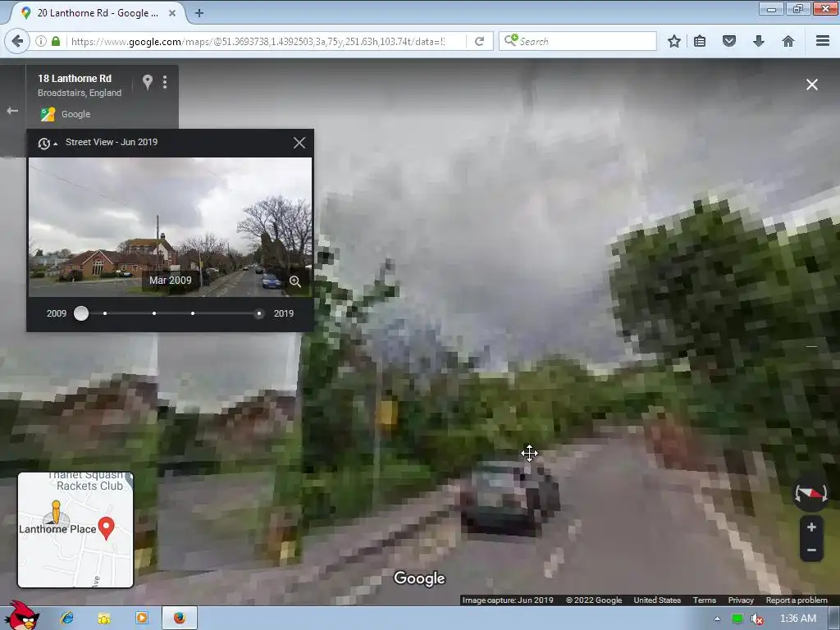
Task: Show location pin for 18 Lanthorne Rd
Action: click(148, 82)
